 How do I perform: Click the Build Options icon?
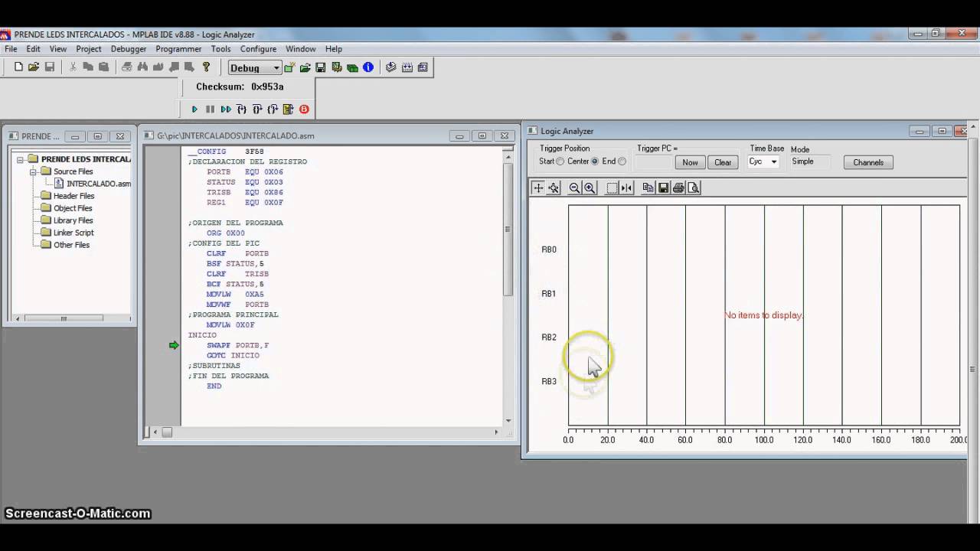click(x=337, y=67)
